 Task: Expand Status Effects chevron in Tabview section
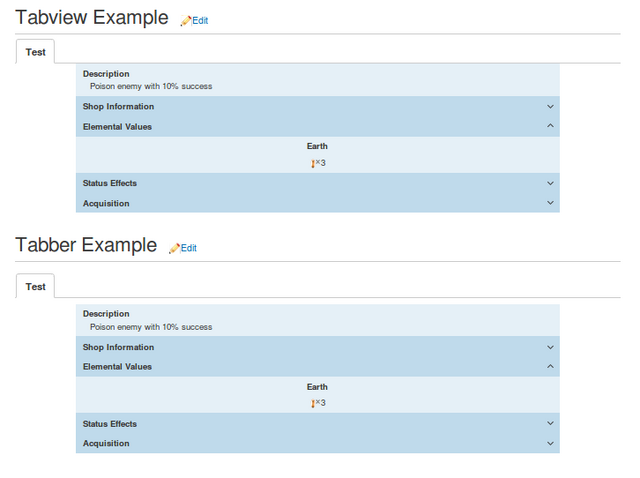pos(550,183)
